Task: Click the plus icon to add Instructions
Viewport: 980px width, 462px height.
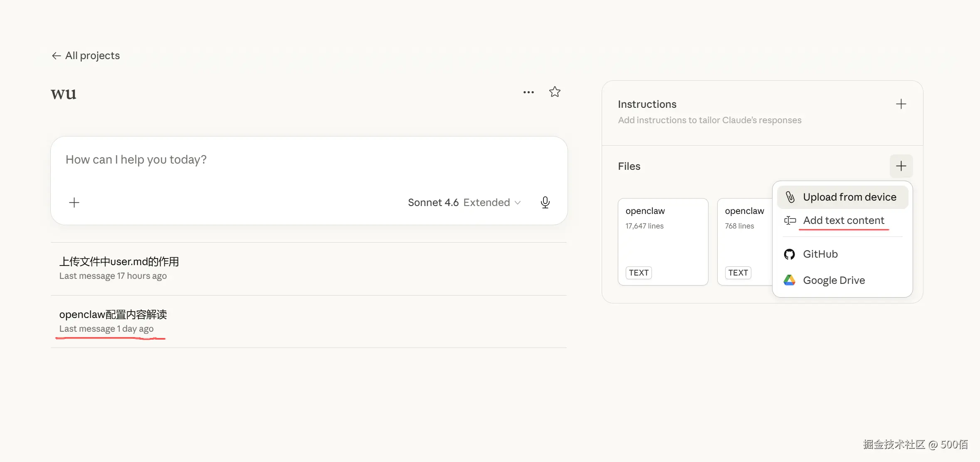Action: click(901, 104)
